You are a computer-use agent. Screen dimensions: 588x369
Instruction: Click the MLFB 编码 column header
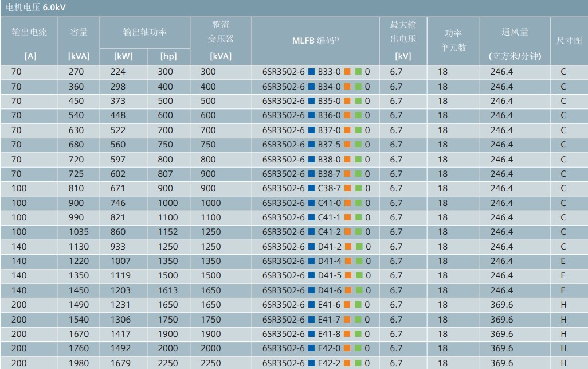pyautogui.click(x=316, y=41)
